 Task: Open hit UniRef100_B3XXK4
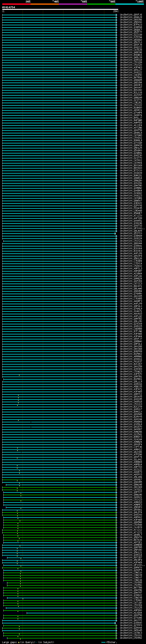131,248
